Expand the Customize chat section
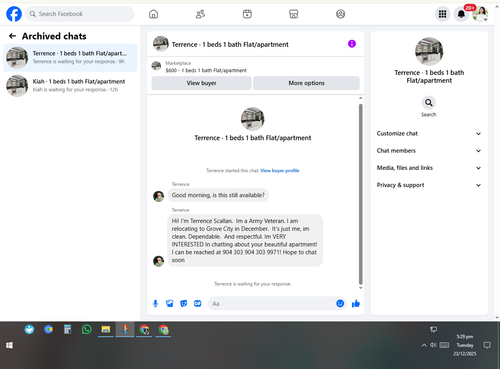This screenshot has width=500, height=369. tap(429, 134)
